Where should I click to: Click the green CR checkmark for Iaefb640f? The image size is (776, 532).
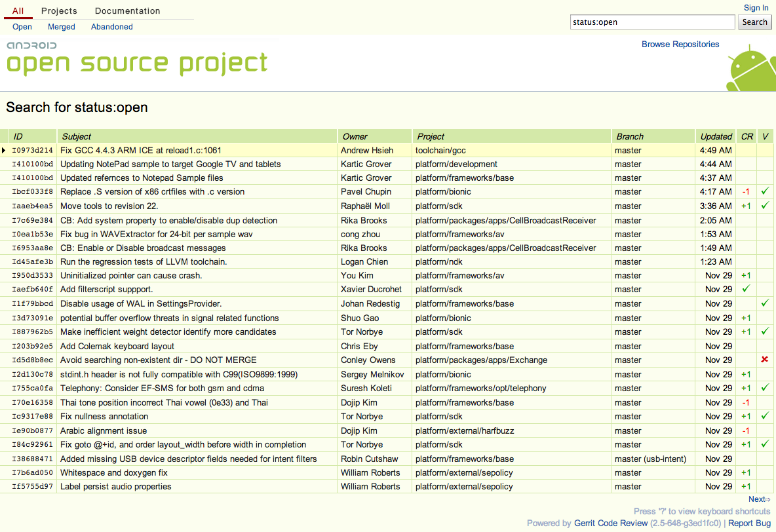tap(746, 289)
